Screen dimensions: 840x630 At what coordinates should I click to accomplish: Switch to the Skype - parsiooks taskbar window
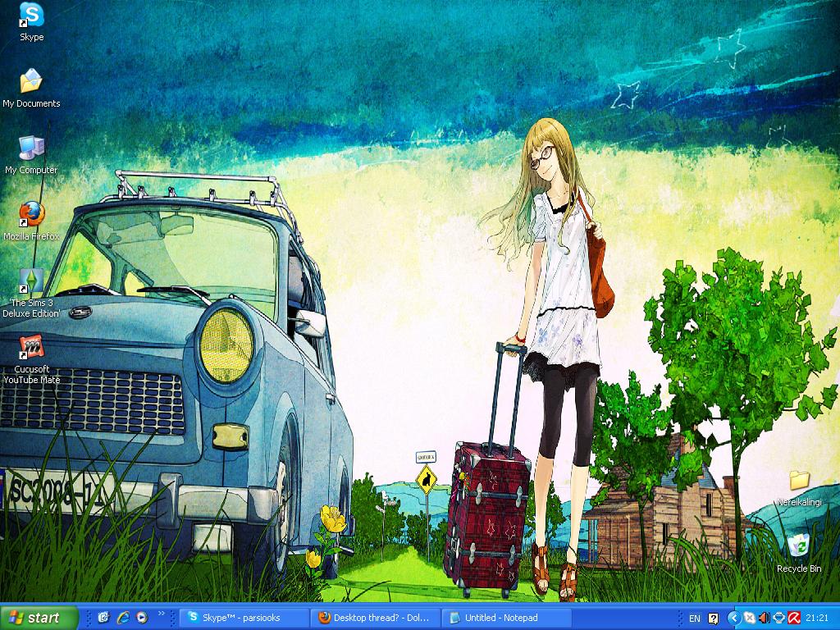coord(244,618)
